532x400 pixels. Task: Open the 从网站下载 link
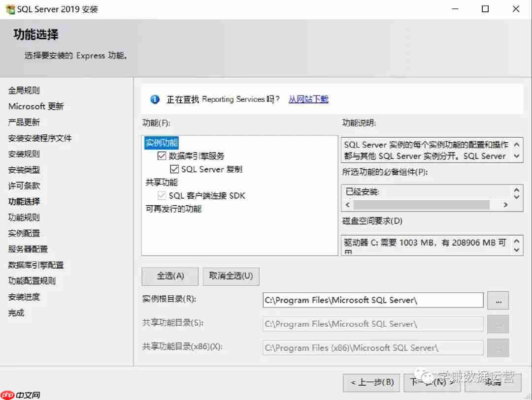(308, 99)
